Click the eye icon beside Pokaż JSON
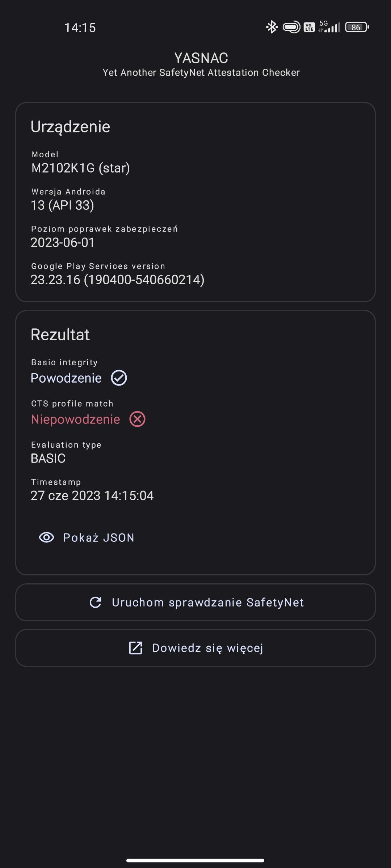 [x=46, y=537]
